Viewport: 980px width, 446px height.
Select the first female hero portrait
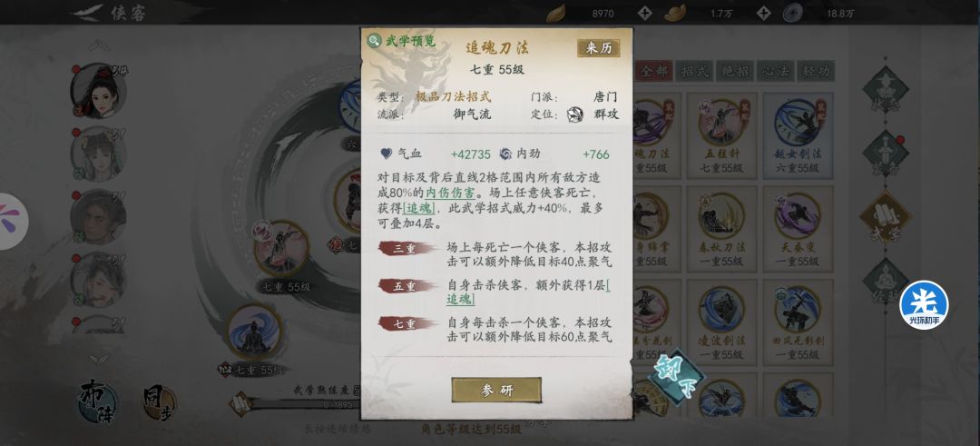pos(98,92)
